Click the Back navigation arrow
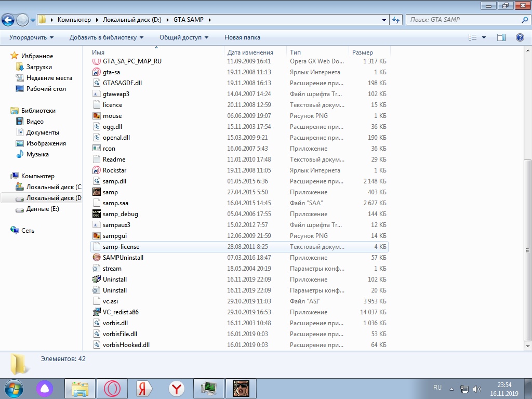Screen dimensions: 532x399 pos(8,20)
